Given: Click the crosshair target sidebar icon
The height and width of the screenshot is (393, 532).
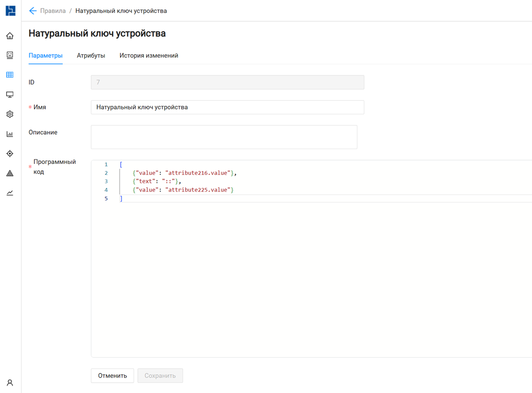Looking at the screenshot, I should pos(10,154).
